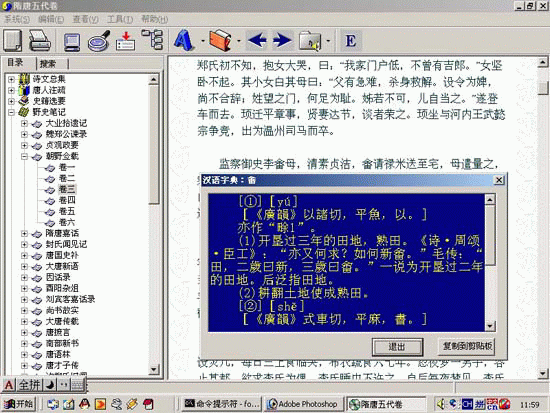Click the 复制到剪贴板 button
The image size is (550, 413).
(467, 347)
